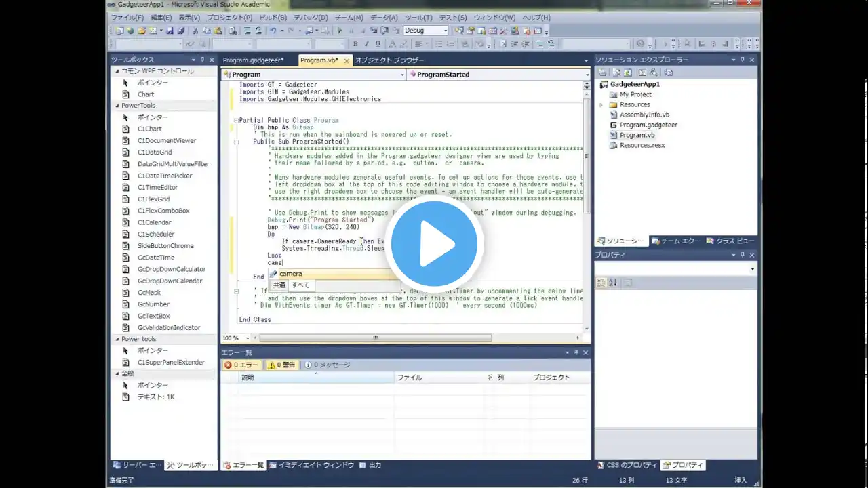Screen dimensions: 868x488
Task: Click the Alphabetical sort icon in Properties panel
Action: [x=613, y=283]
